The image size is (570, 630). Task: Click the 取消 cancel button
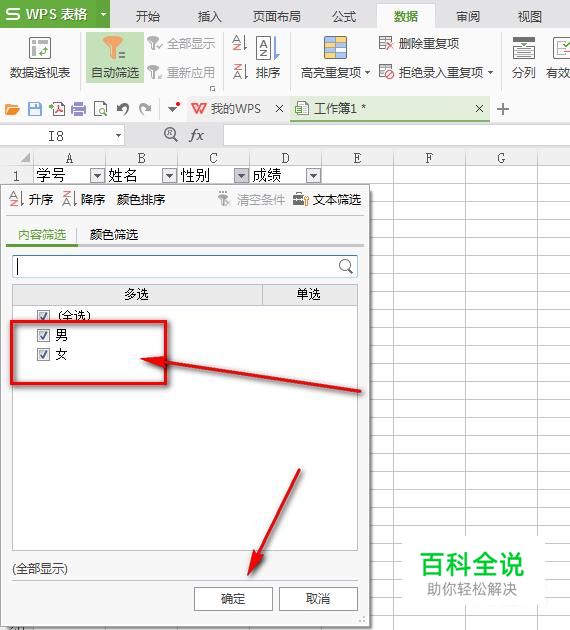[318, 599]
